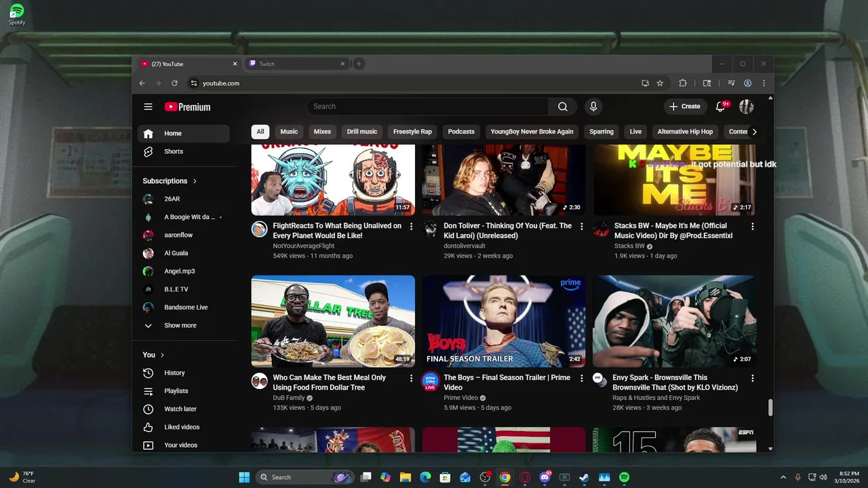Image resolution: width=868 pixels, height=488 pixels.
Task: Click the Create button
Action: coord(685,106)
